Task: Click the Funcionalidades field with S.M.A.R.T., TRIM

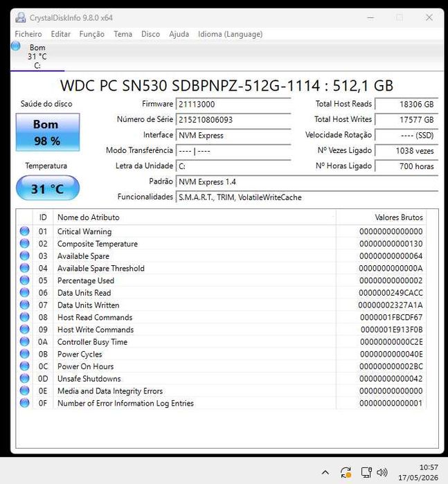Action: [x=307, y=197]
